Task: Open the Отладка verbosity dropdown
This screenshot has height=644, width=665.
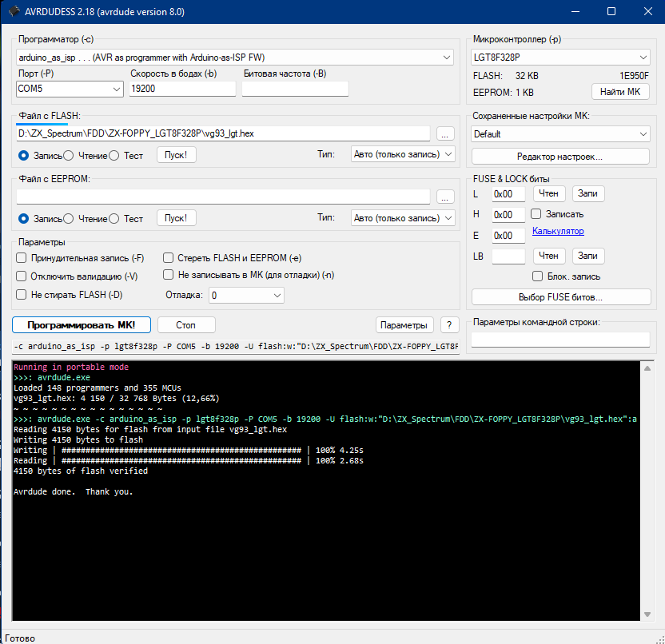Action: (246, 296)
